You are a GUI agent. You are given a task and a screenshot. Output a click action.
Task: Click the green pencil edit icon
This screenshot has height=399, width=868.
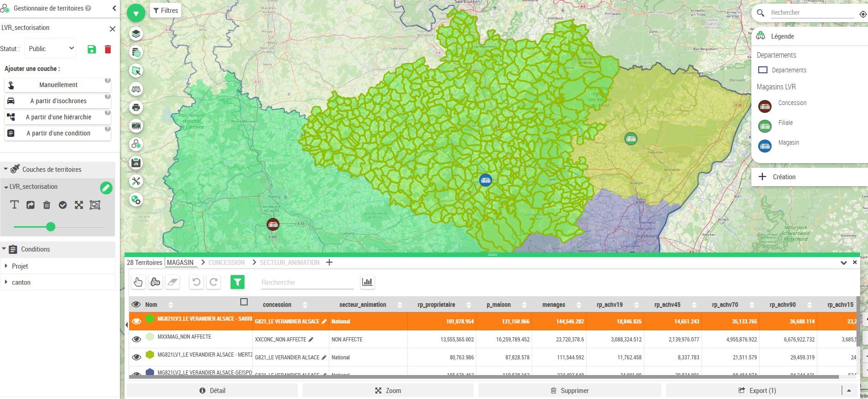pos(106,188)
